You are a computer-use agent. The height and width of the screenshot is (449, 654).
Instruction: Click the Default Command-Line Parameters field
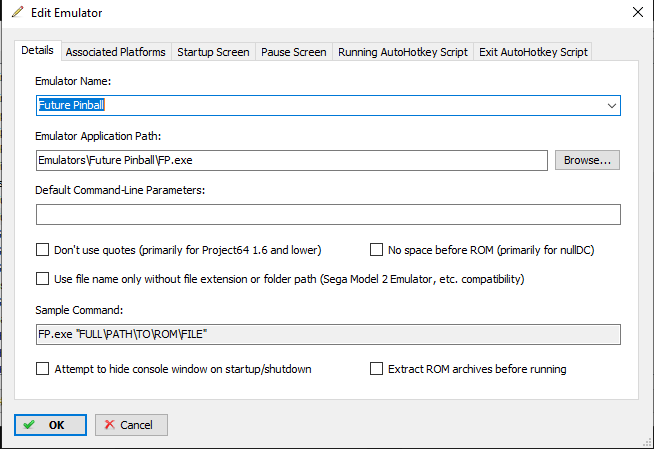328,214
